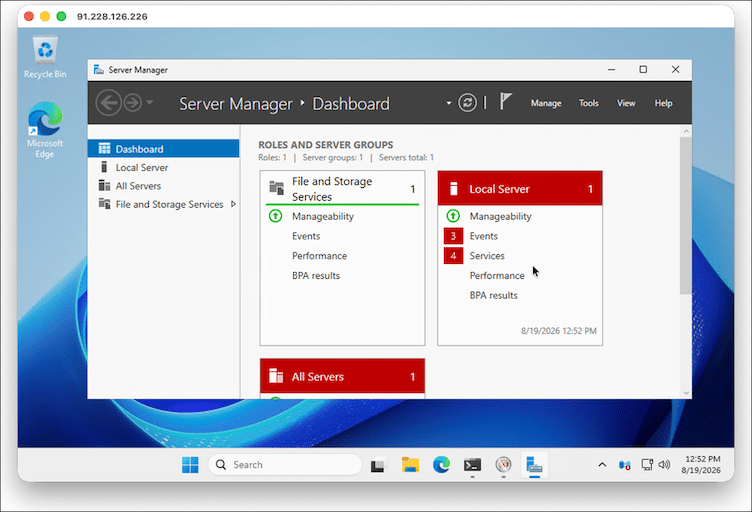Click BPA results in File and Storage tile
This screenshot has height=512, width=752.
[316, 276]
